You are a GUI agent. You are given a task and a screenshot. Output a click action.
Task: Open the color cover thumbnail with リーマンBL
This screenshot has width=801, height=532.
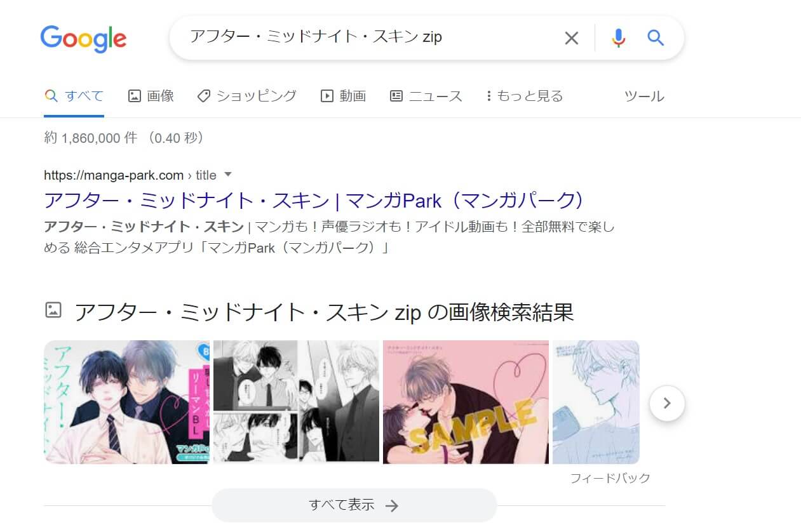coord(126,402)
